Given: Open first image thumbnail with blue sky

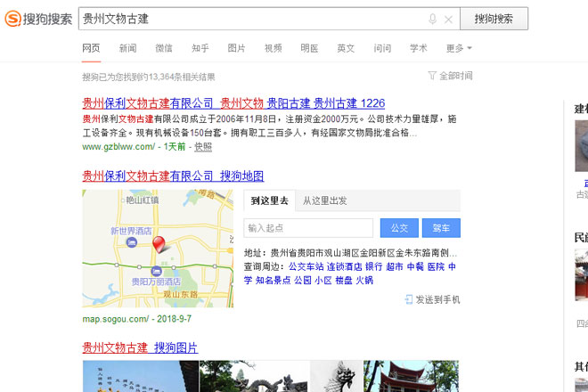Looking at the screenshot, I should [141, 376].
